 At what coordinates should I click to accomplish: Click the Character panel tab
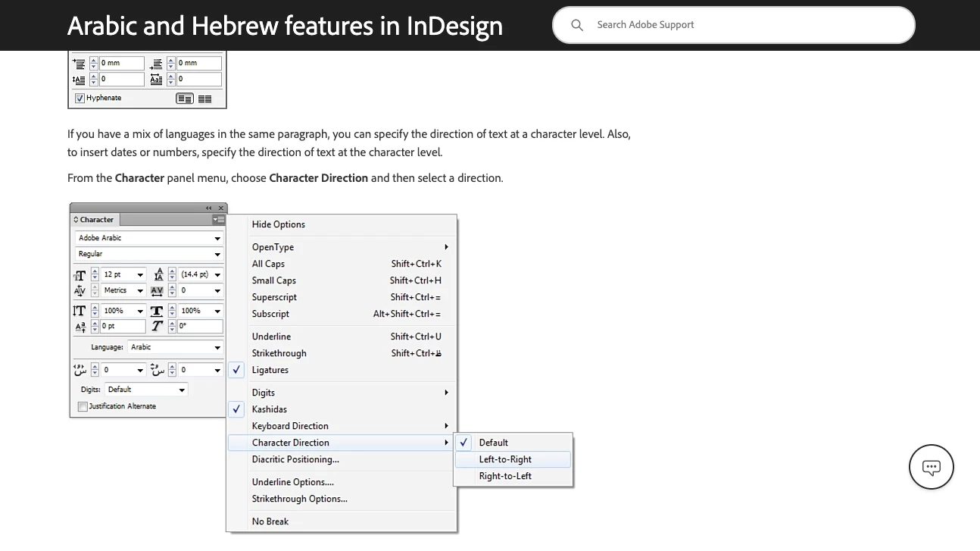(x=94, y=220)
